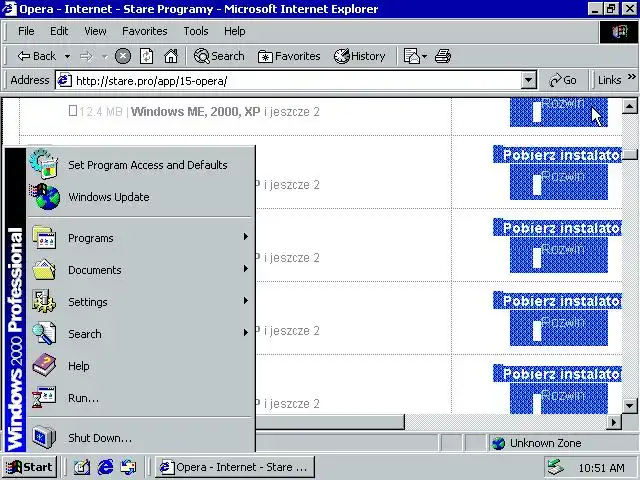
Task: Click the vertical scrollbar down arrow
Action: (x=629, y=406)
